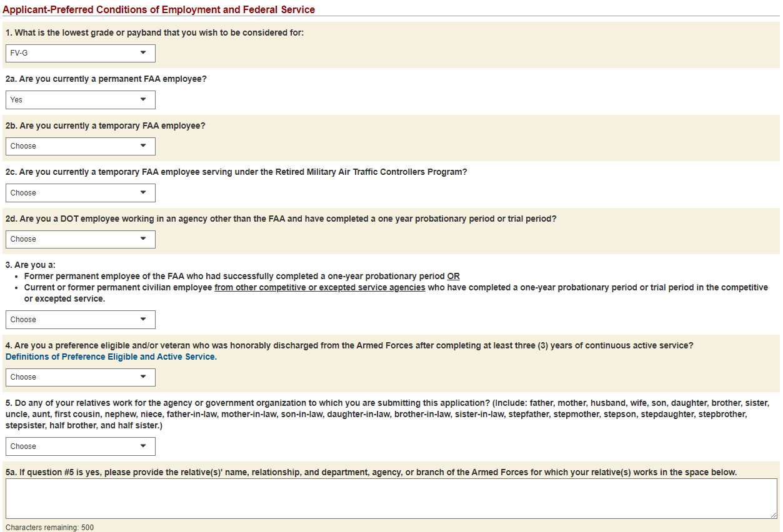
Task: Click the Characters remaining 500 counter
Action: tap(49, 528)
